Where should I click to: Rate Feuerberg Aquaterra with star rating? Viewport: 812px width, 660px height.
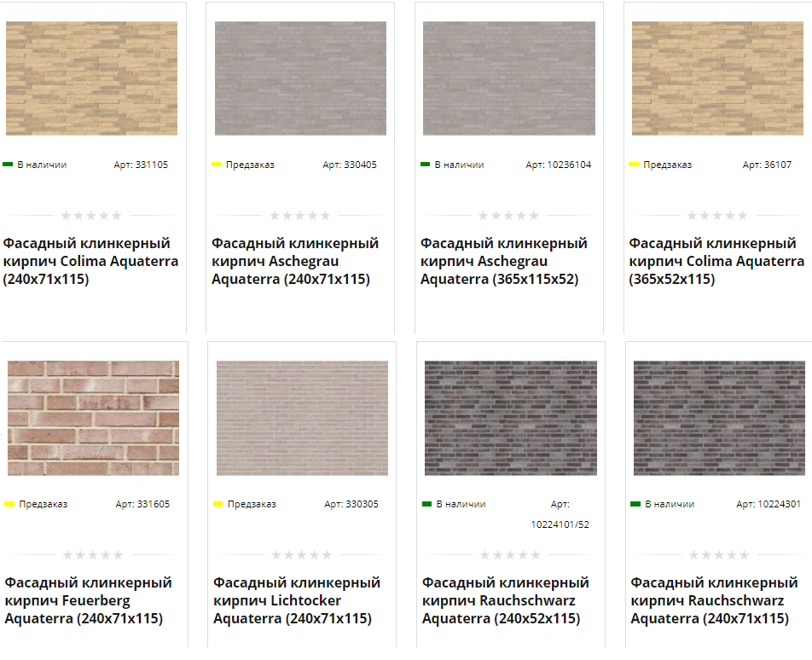(x=93, y=555)
